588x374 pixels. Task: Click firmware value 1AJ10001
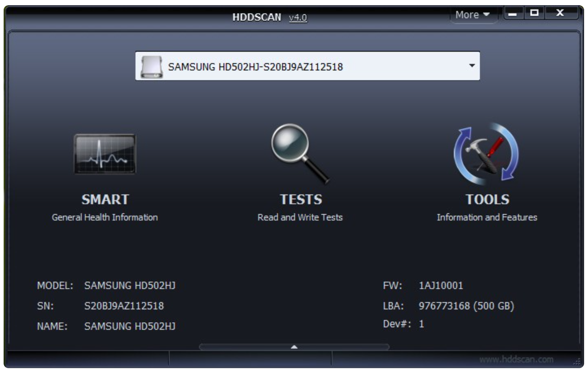(441, 286)
